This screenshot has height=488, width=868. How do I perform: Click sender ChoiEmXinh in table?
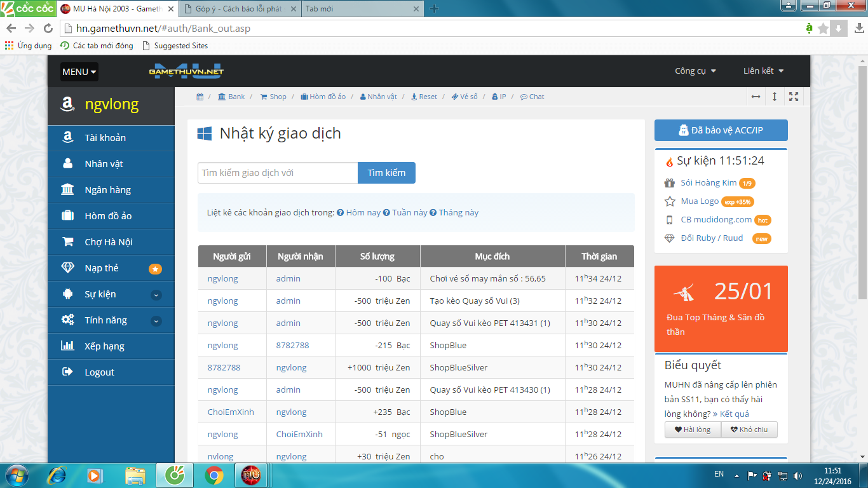click(231, 412)
